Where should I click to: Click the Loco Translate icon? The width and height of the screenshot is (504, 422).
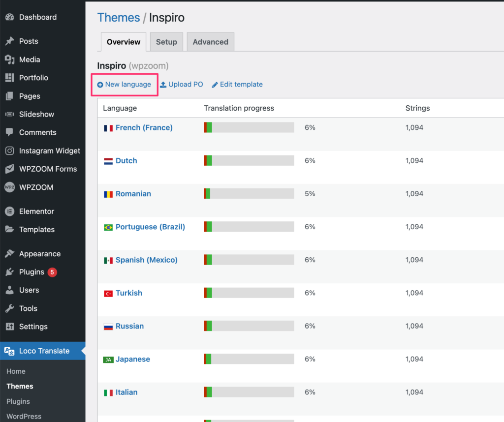tap(10, 351)
